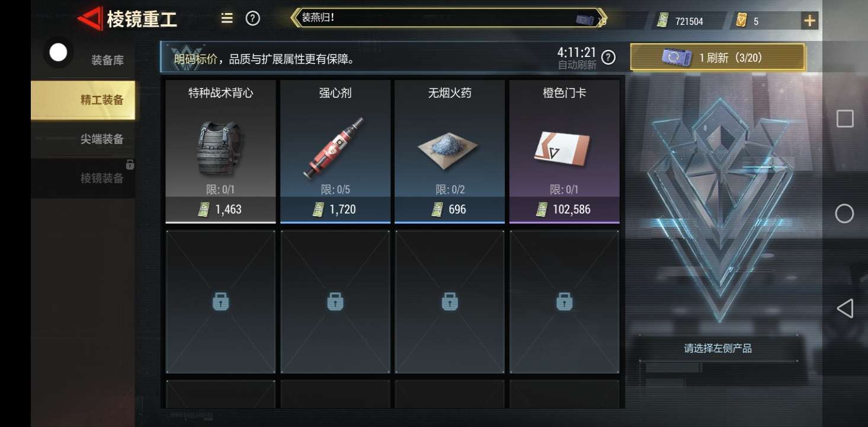The width and height of the screenshot is (868, 427).
Task: Select the 强心剂 syringe item
Action: (335, 151)
